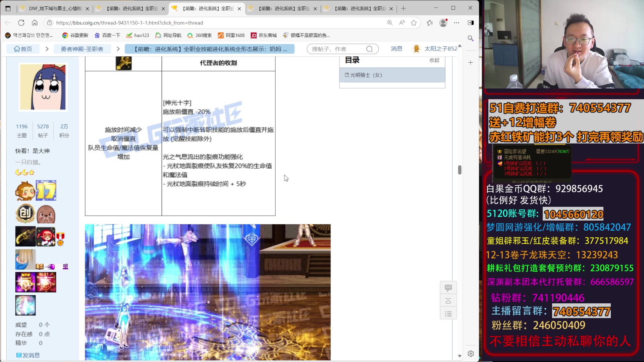Screen dimensions: 644x362
Task: Click the skill icon in table header
Action: tap(123, 63)
